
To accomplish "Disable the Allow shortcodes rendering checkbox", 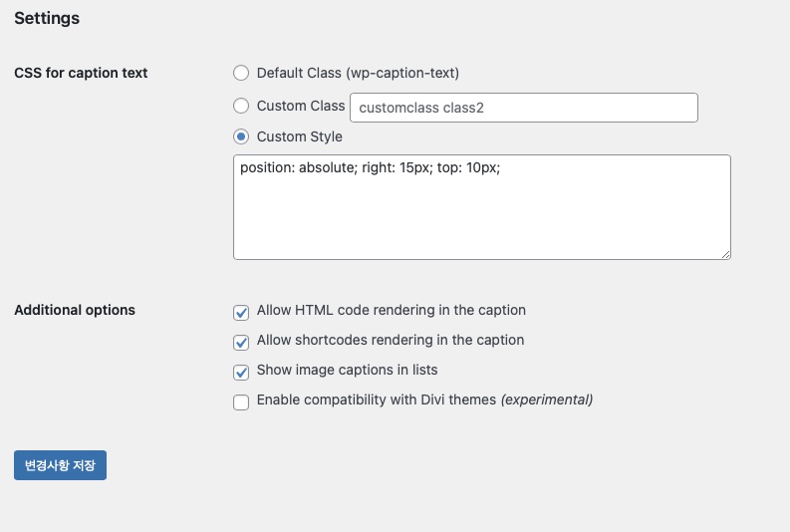I will point(241,342).
